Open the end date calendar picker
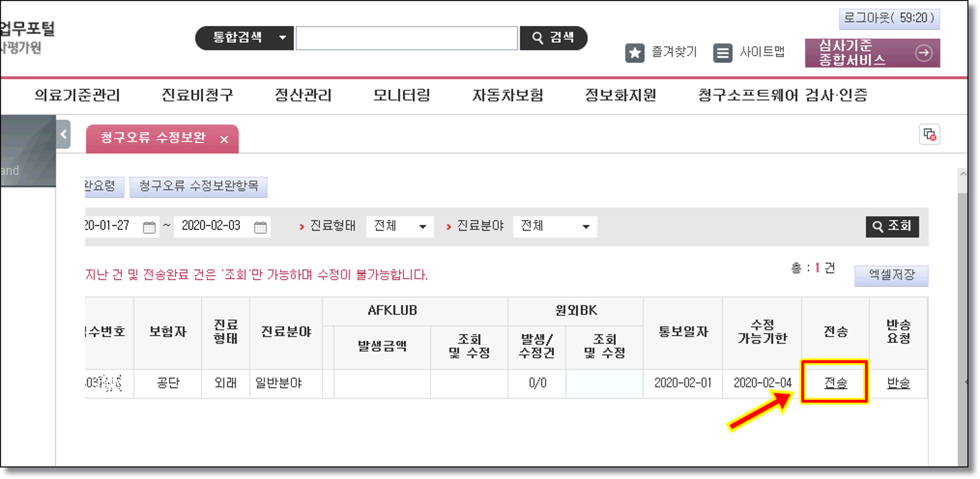 260,227
